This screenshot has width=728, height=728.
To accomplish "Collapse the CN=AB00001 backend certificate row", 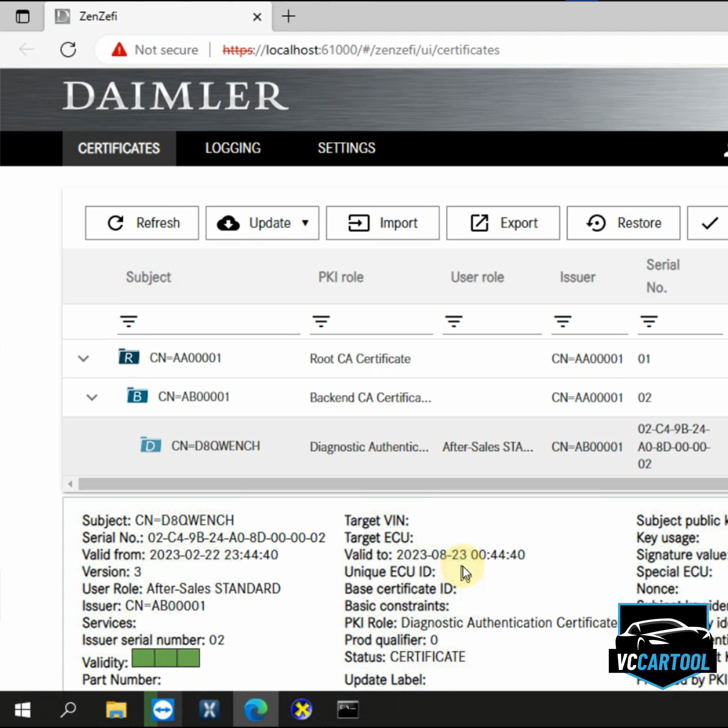I will tap(92, 397).
